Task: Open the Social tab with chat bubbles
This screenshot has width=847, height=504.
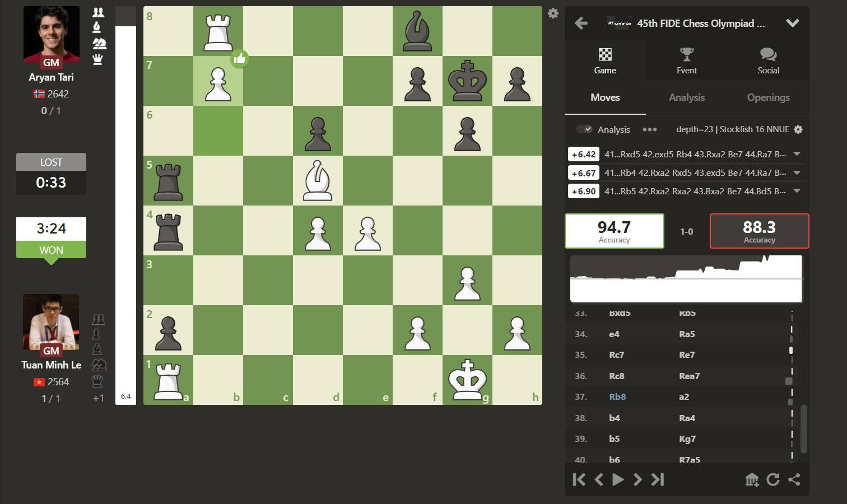Action: pyautogui.click(x=768, y=61)
